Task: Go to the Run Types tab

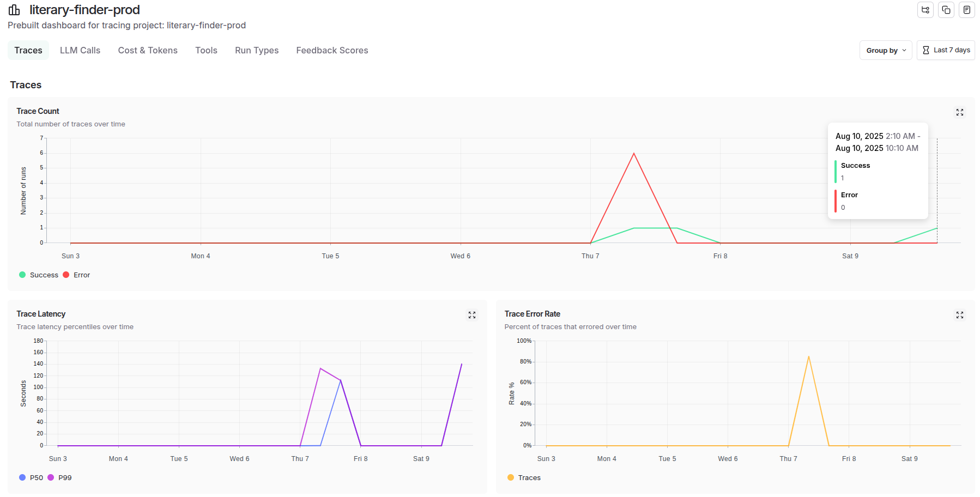Action: coord(257,50)
